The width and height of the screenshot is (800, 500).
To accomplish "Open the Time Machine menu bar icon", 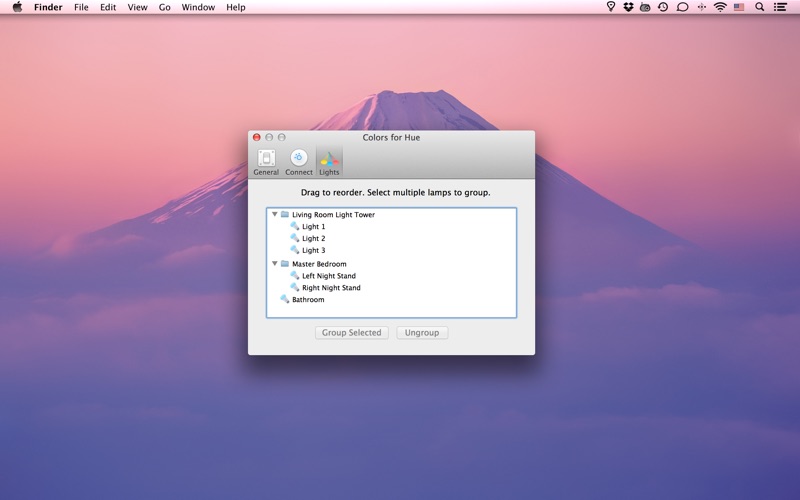I will pos(663,7).
